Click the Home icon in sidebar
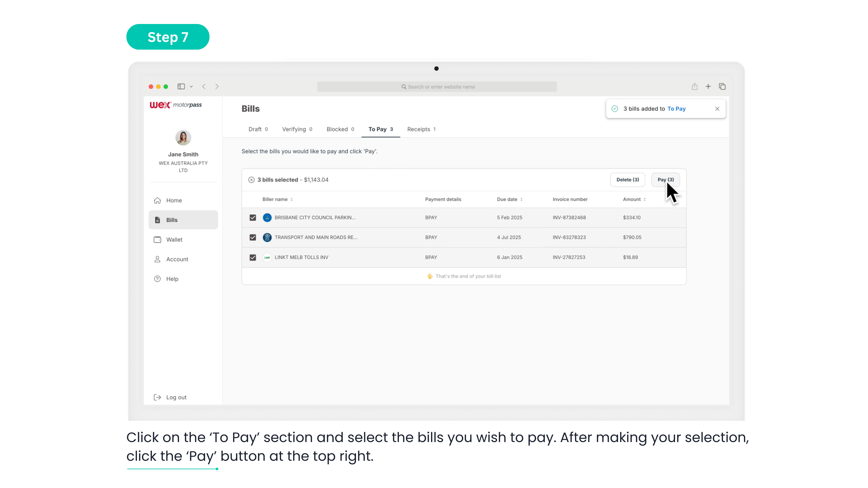Image resolution: width=868 pixels, height=488 pixels. click(x=157, y=200)
